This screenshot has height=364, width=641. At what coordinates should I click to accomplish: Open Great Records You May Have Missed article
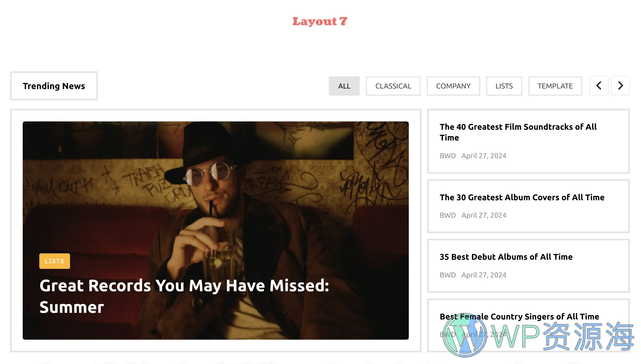coord(184,296)
